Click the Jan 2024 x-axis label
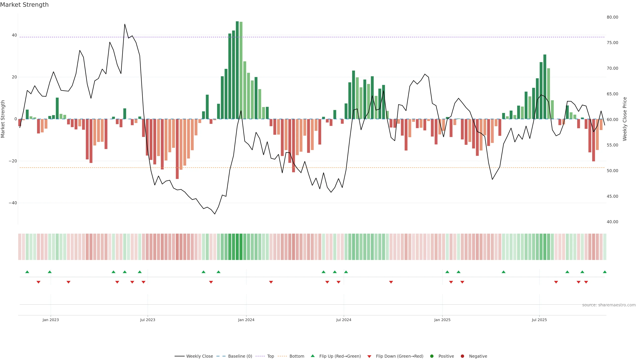The image size is (644, 362). [246, 320]
